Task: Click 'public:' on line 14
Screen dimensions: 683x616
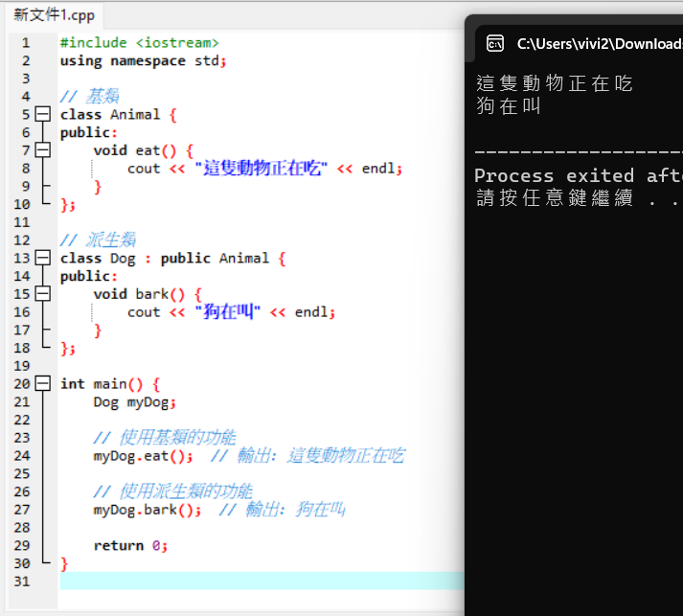Action: (88, 276)
